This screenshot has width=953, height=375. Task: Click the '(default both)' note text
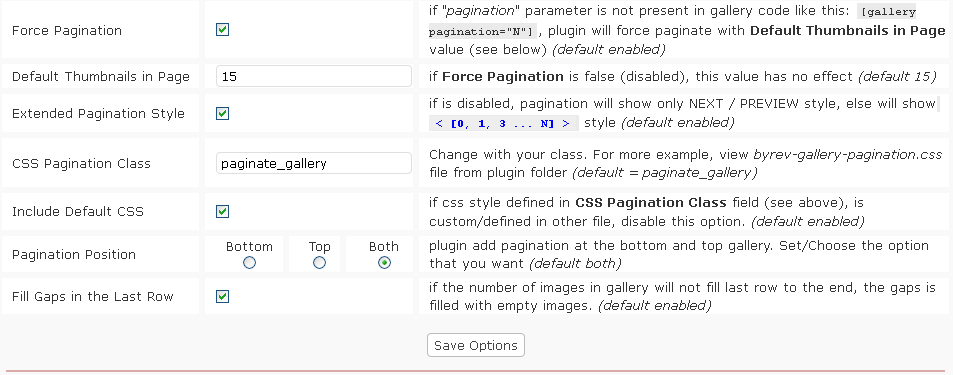(x=575, y=264)
